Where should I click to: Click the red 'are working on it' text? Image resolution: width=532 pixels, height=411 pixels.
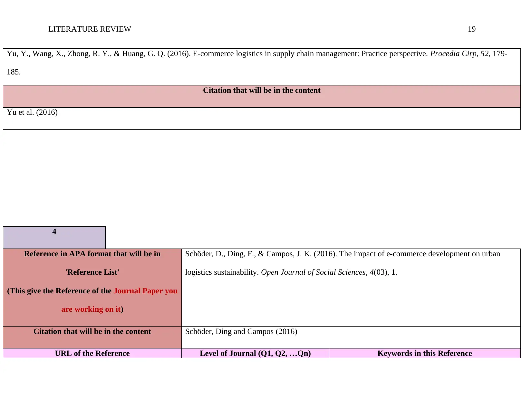click(x=91, y=309)
